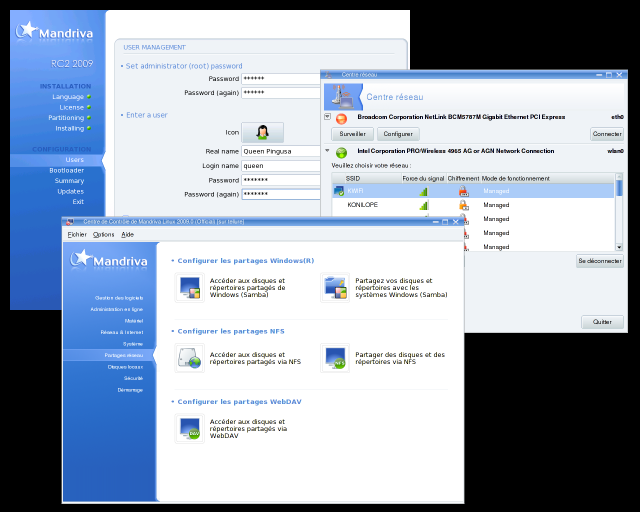The height and width of the screenshot is (512, 640).
Task: Click the Surveiller button for eth0
Action: (x=353, y=134)
